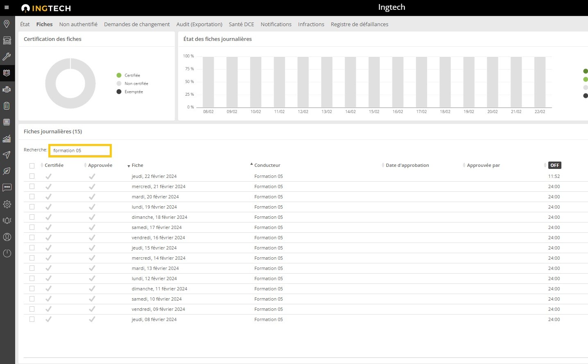Sort by Conducteur column header
Screen dimensions: 588x364
point(267,165)
